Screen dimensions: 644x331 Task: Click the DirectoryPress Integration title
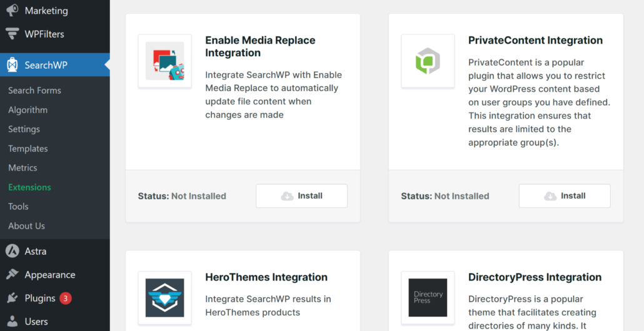(x=535, y=277)
